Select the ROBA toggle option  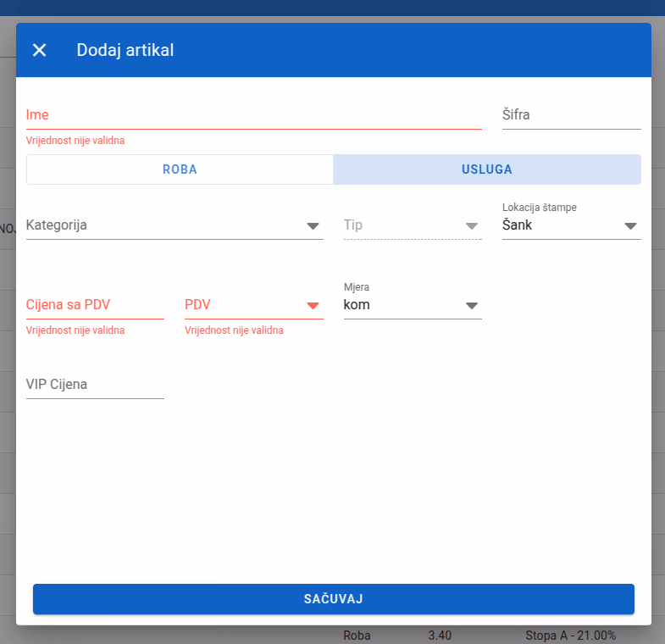[180, 169]
